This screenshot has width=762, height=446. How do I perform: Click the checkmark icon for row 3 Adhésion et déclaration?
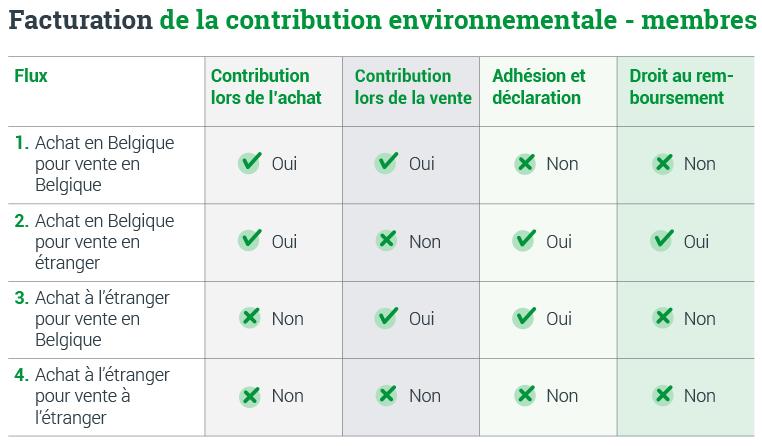coord(524,318)
